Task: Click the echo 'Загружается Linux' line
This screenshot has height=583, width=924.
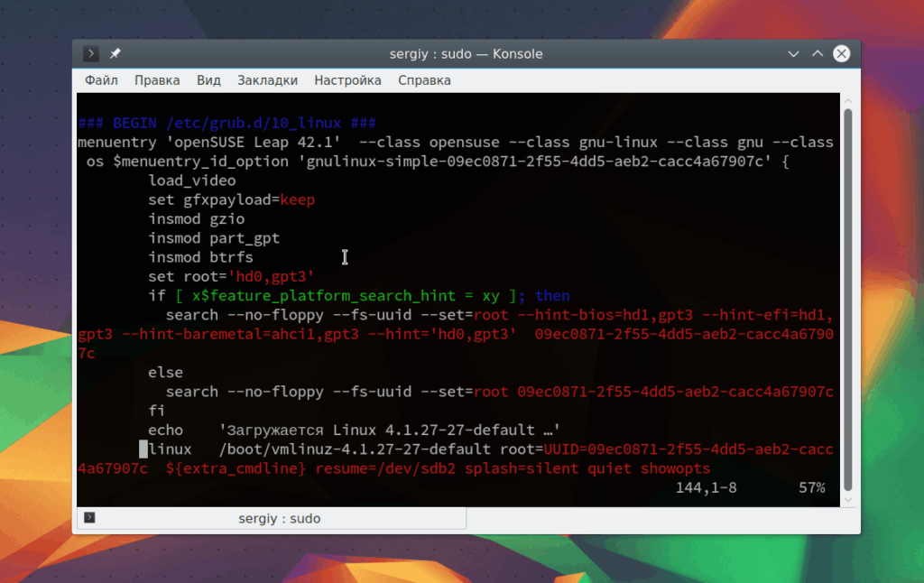Action: (x=354, y=430)
